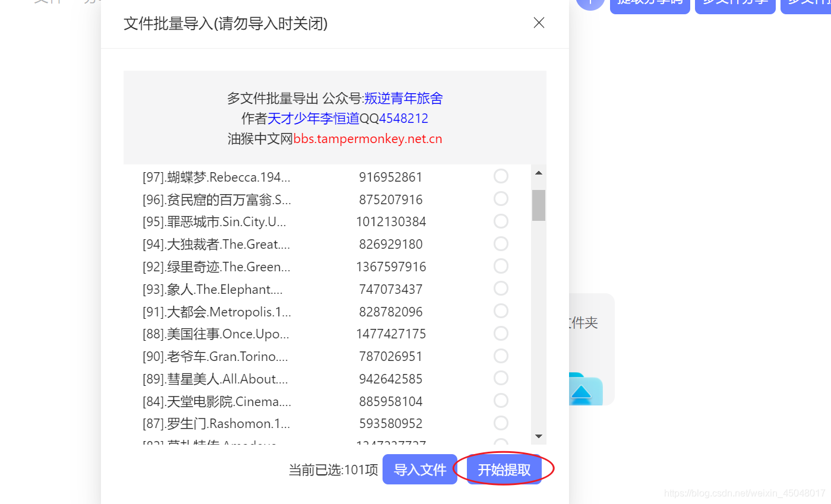The image size is (831, 504).
Task: Open the 叛逆青年旅舍 link
Action: 403,99
